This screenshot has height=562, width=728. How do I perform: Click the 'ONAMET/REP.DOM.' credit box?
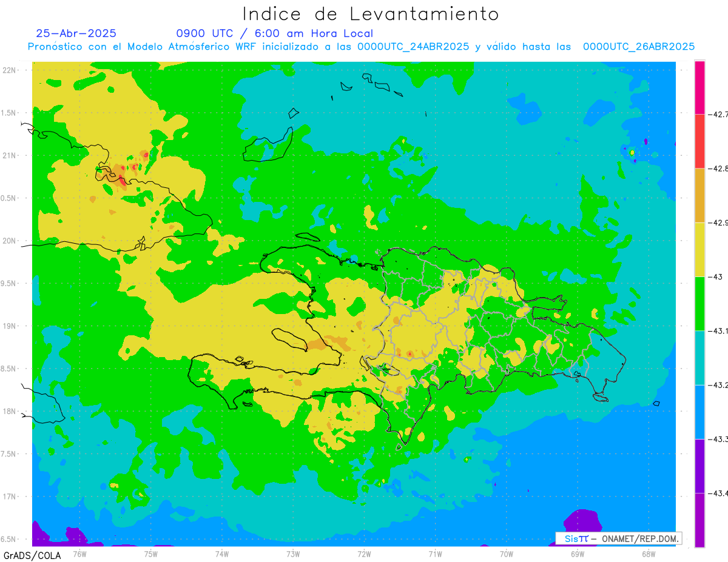[618, 538]
